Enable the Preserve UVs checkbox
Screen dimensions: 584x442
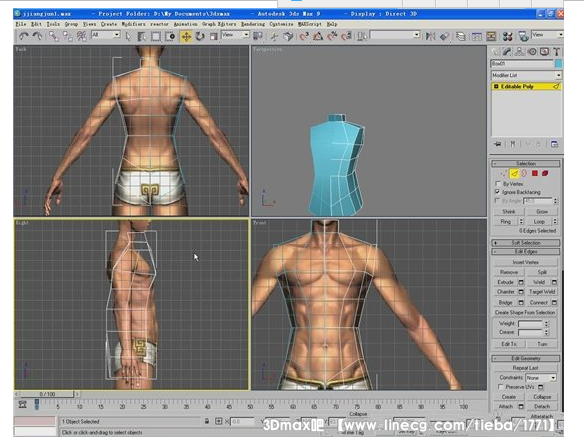[501, 387]
